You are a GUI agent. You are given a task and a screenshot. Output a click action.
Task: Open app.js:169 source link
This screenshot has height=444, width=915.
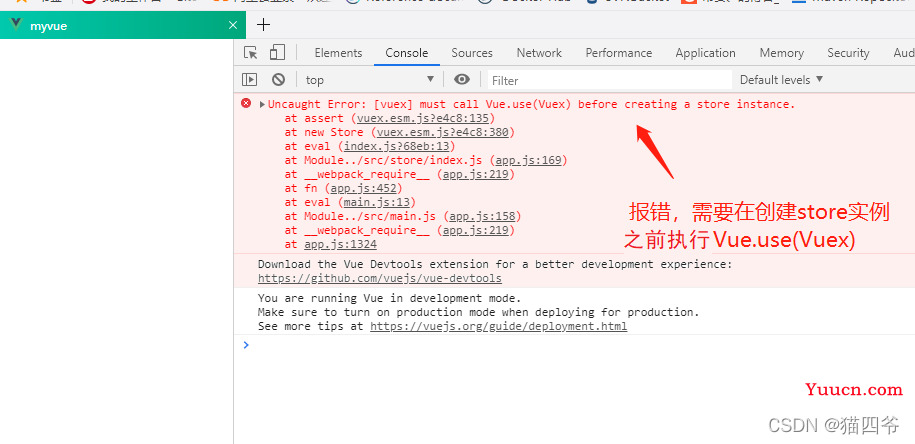528,160
